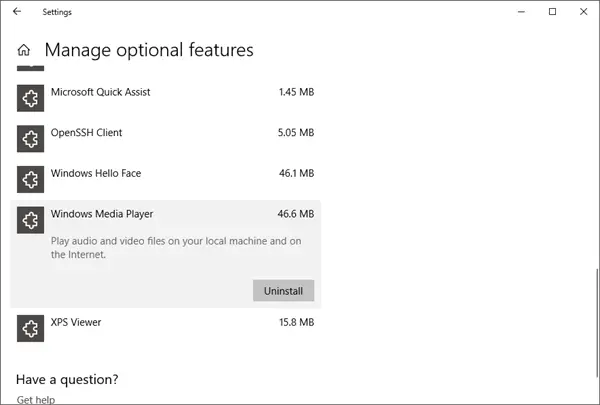Click the Windows Hello Face feature icon
Screen dimensions: 600x405
click(31, 179)
